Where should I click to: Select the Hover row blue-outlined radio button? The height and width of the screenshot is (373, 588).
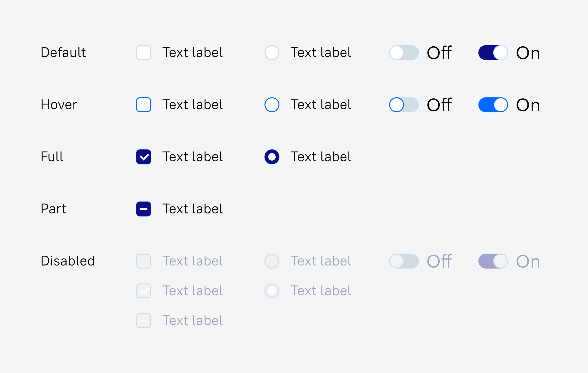click(272, 105)
